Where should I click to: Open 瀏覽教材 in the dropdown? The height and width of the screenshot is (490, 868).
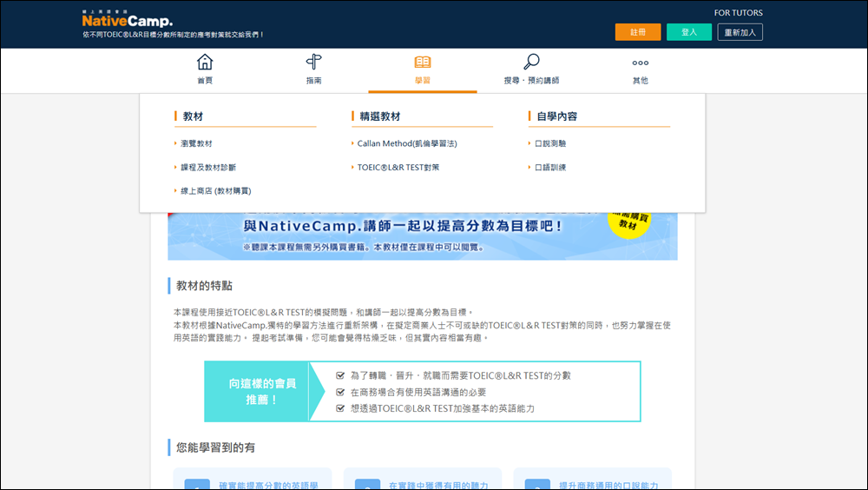pyautogui.click(x=196, y=143)
